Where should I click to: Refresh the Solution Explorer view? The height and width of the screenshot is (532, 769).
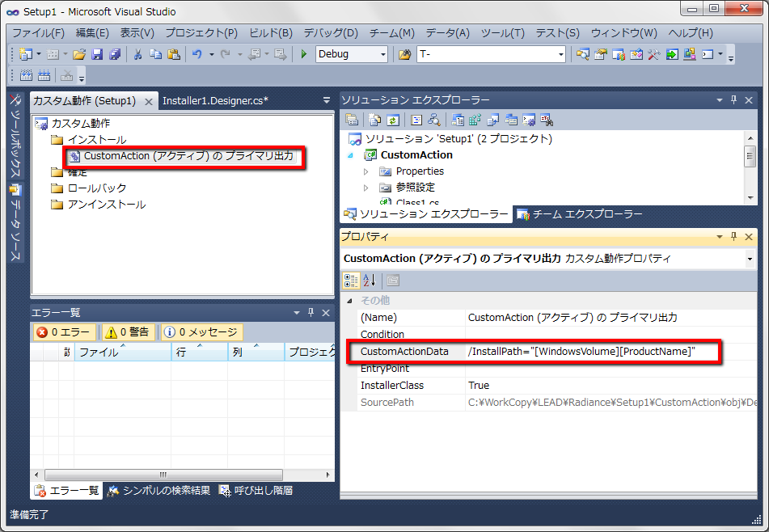(x=393, y=120)
